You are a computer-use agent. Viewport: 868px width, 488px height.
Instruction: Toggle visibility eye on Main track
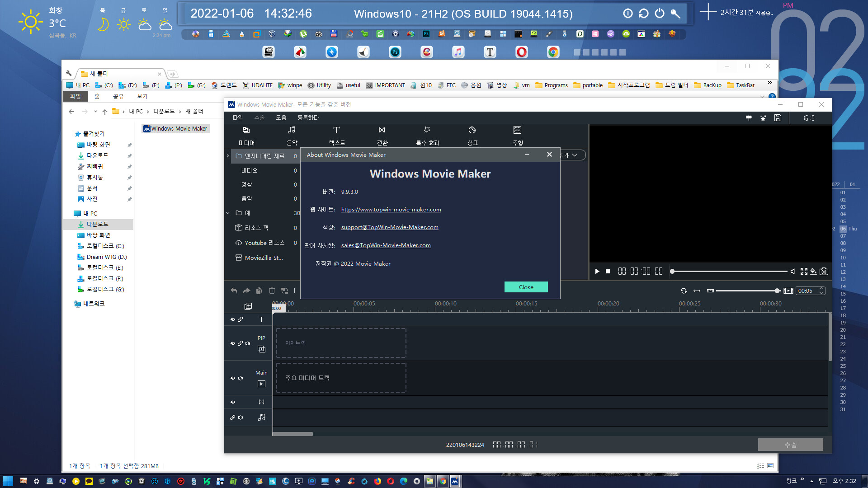coord(233,378)
